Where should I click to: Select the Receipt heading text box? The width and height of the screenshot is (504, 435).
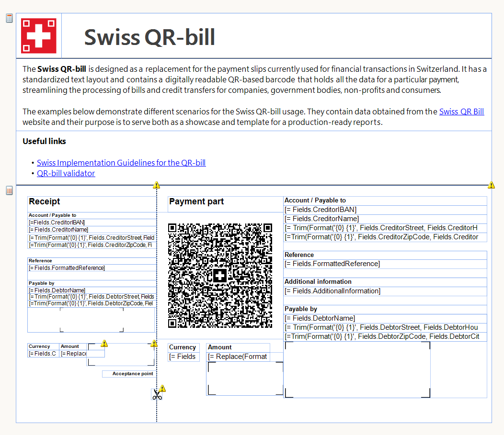coord(92,204)
